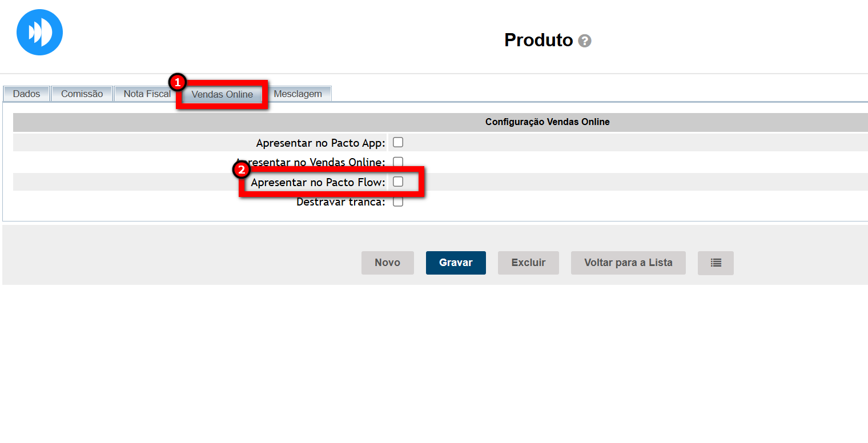
Task: Save with the Gravar button
Action: click(x=456, y=263)
